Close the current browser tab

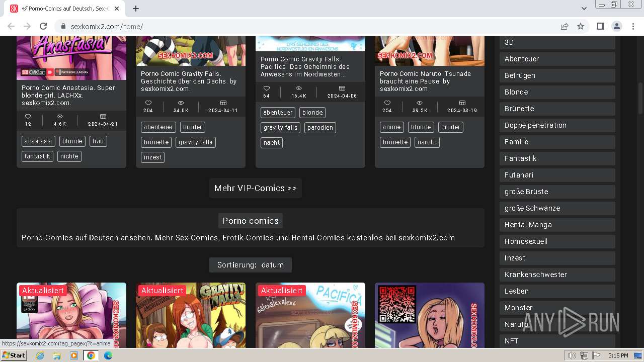tap(117, 9)
